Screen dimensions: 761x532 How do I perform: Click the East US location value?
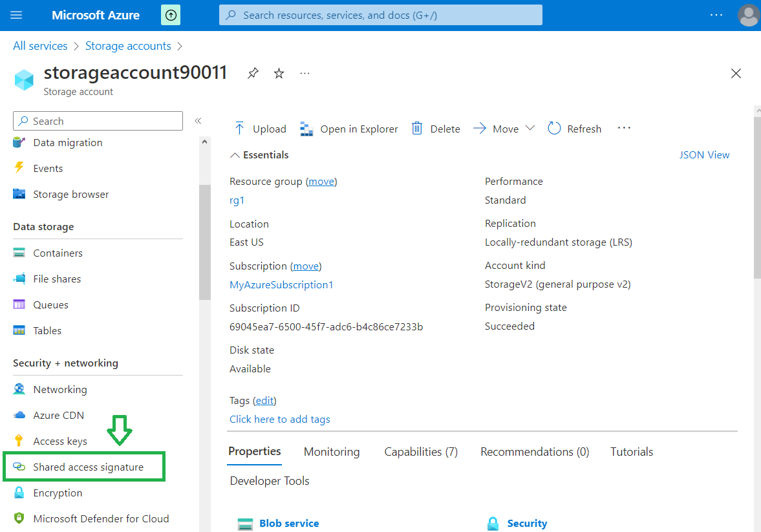246,242
